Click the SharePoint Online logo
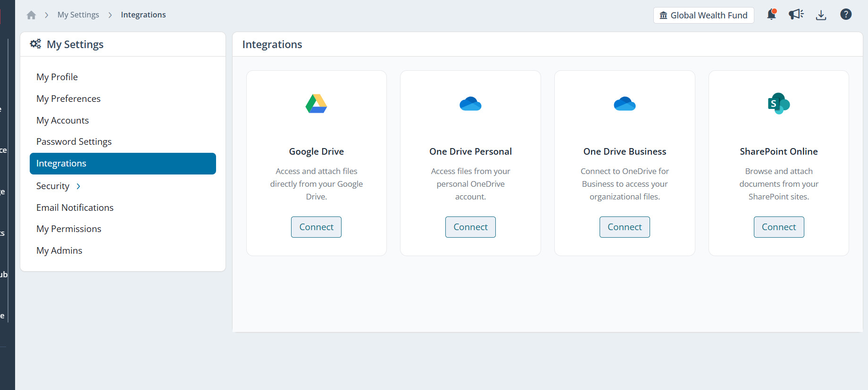868x390 pixels. tap(779, 104)
